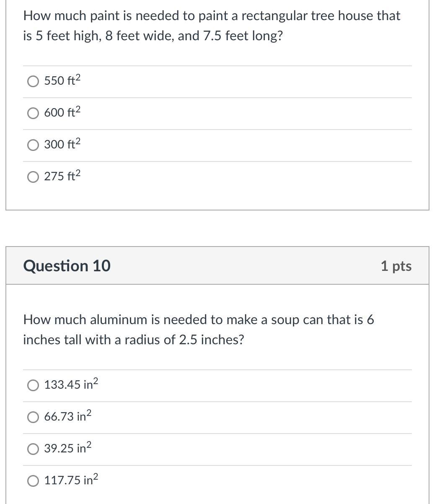Select the 133.45 in² radio button
Screen dimensions: 437x504
33,385
